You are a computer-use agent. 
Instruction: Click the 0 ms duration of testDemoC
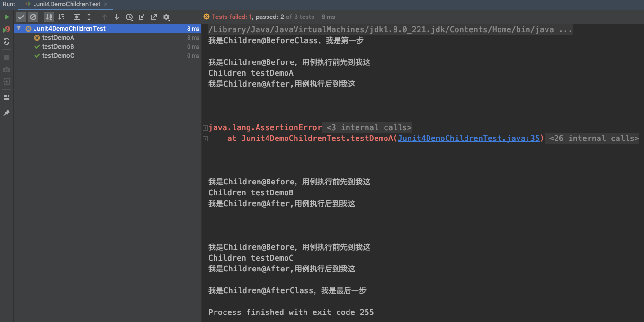pos(193,56)
